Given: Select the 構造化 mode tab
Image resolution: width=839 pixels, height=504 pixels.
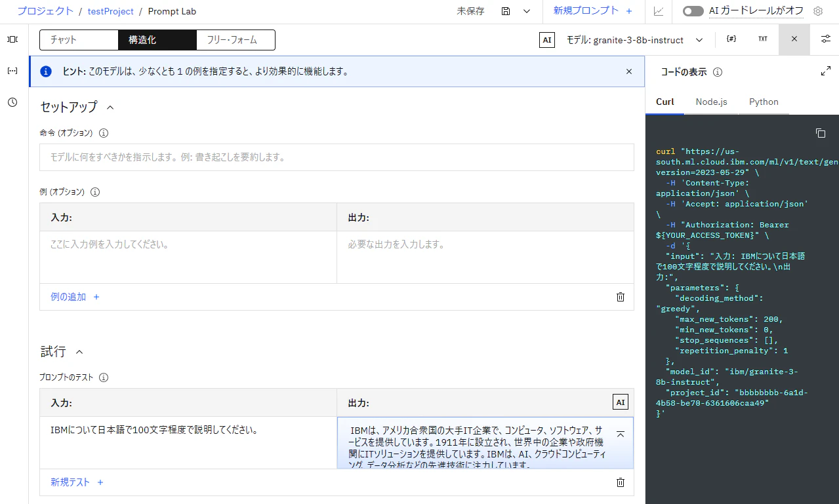Looking at the screenshot, I should [157, 40].
